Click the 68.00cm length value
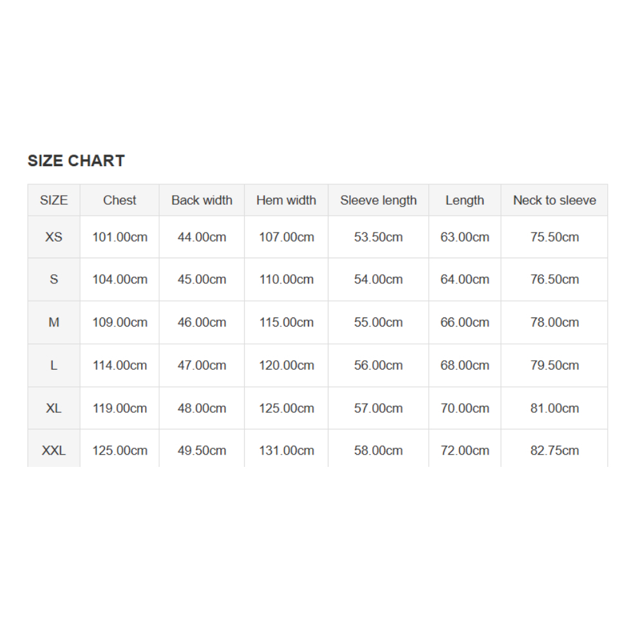The width and height of the screenshot is (644, 644). [464, 365]
